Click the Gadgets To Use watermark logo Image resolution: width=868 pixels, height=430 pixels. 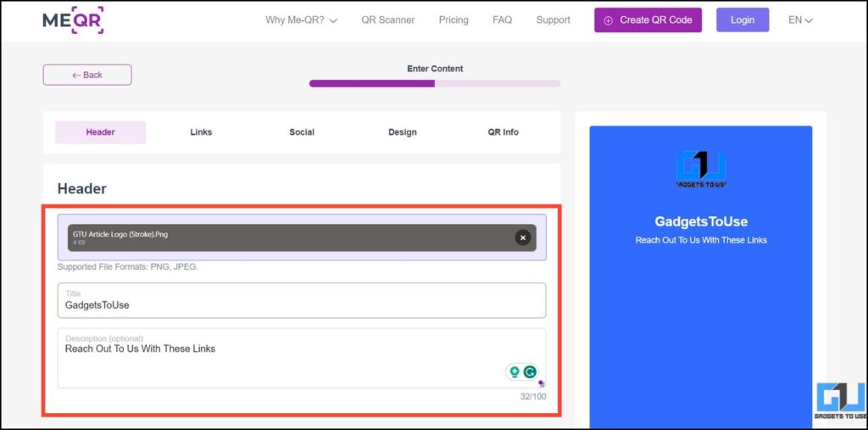coord(840,405)
